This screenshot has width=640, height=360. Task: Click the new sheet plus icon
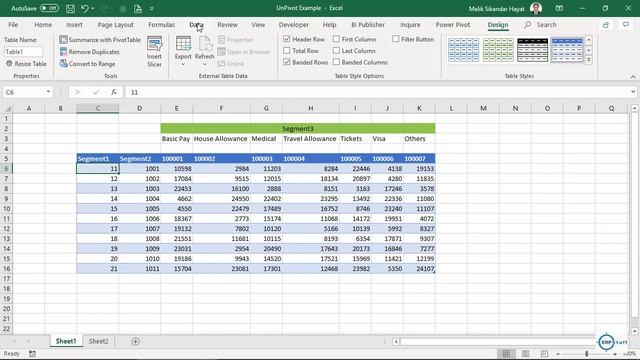tap(136, 341)
